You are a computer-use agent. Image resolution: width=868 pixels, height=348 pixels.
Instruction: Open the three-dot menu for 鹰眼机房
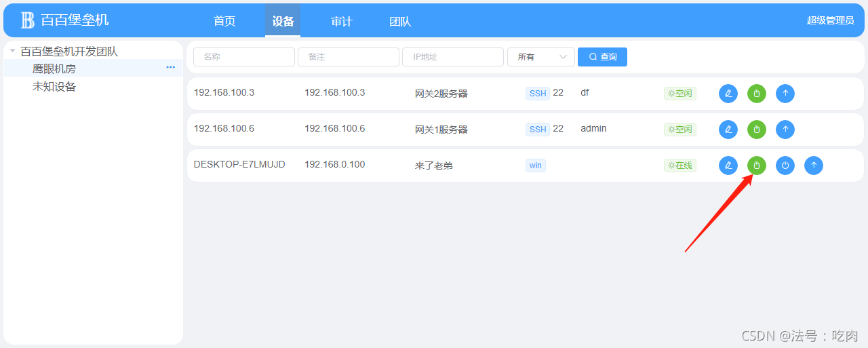(171, 67)
